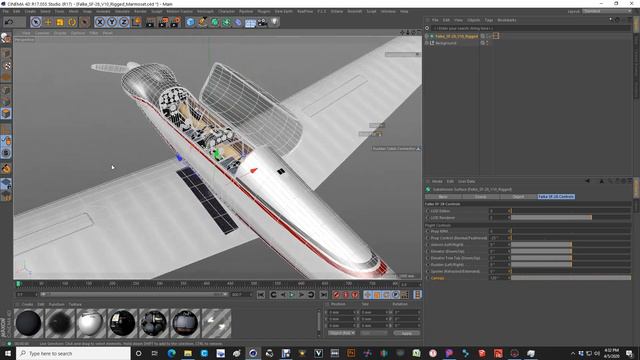This screenshot has height=360, width=640.
Task: Open the Tags menu in Object Manager
Action: point(489,20)
